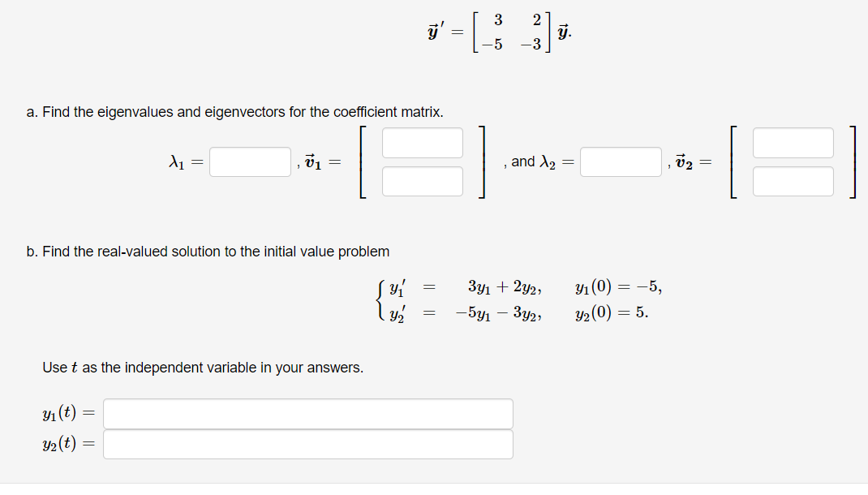The height and width of the screenshot is (495, 868).
Task: Click the y1(t) answer field
Action: tap(307, 413)
